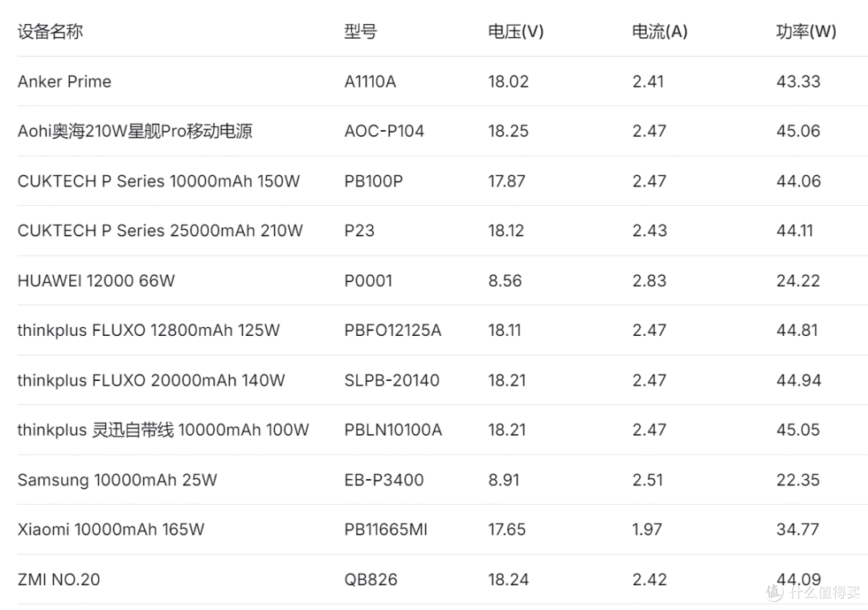868x610 pixels.
Task: Select CUKTECH P Series 25000mAh 210W
Action: (x=161, y=231)
